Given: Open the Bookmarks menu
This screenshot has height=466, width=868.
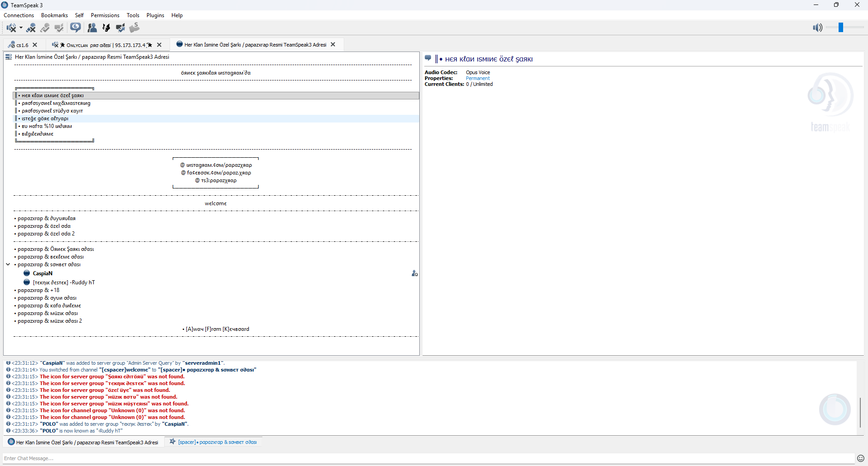Looking at the screenshot, I should (54, 15).
